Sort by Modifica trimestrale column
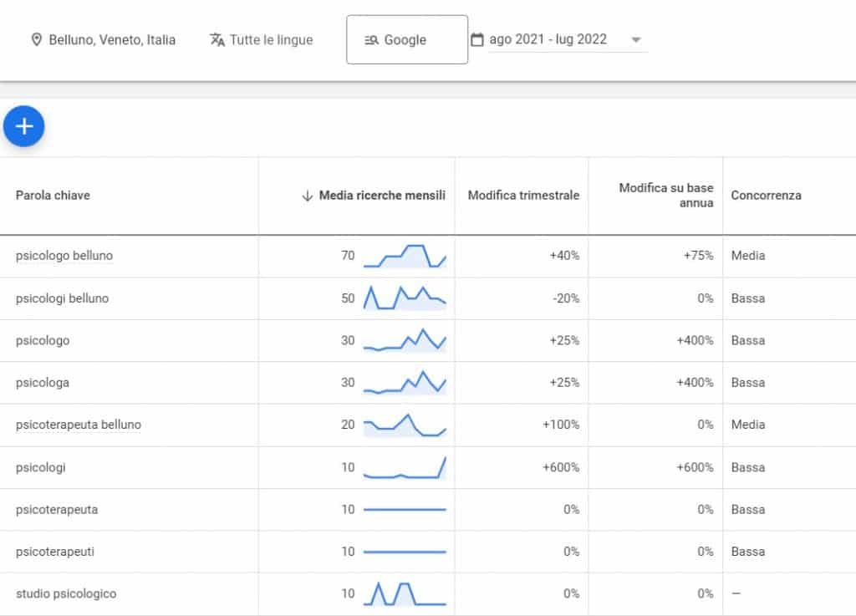Screen dimensions: 856x616 click(523, 196)
